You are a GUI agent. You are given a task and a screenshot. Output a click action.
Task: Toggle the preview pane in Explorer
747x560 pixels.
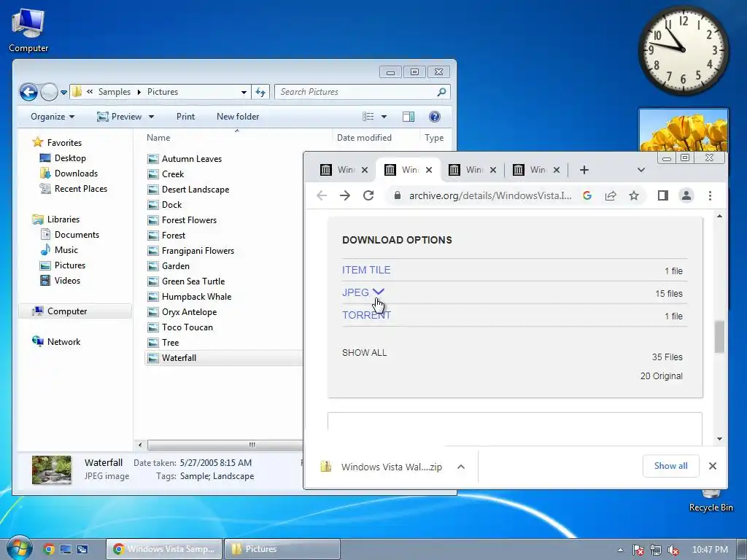coord(409,117)
